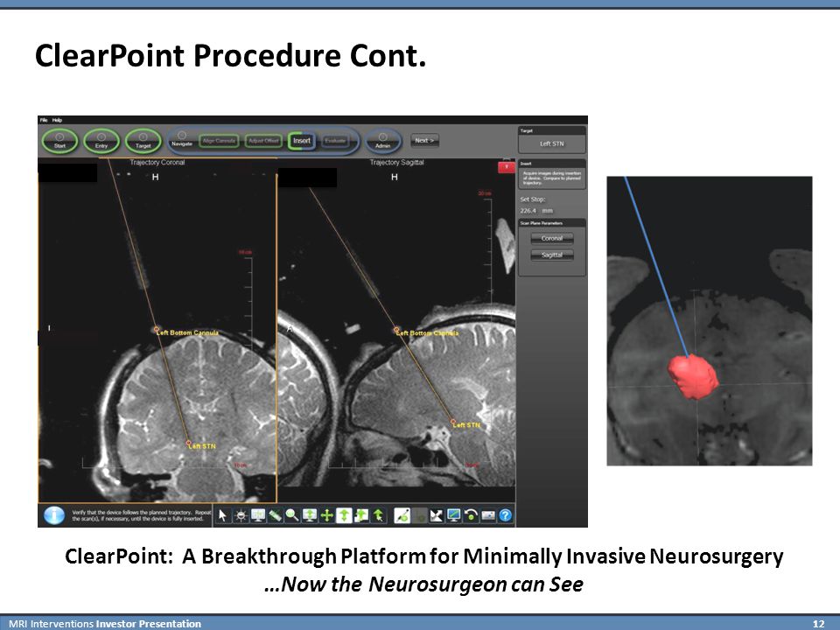Click the Left Bottom Cannula marker in coronal view
The width and height of the screenshot is (840, 630).
tap(157, 329)
